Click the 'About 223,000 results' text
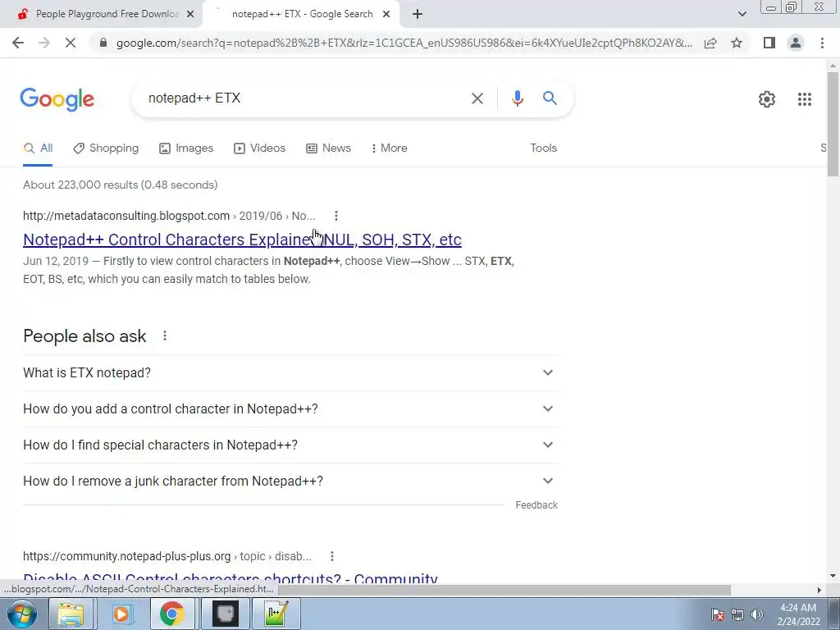The width and height of the screenshot is (840, 630). coord(120,185)
